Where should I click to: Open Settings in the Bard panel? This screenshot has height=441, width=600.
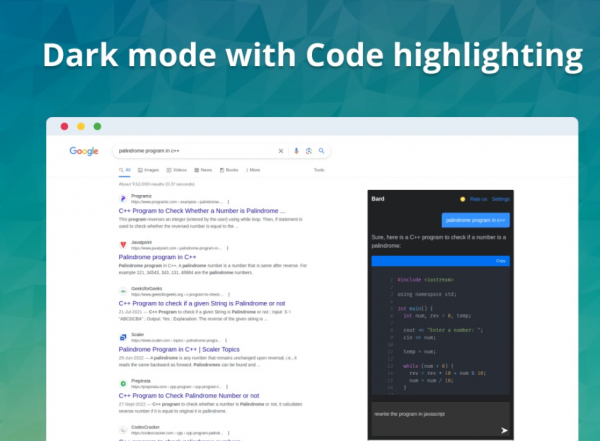pyautogui.click(x=501, y=199)
